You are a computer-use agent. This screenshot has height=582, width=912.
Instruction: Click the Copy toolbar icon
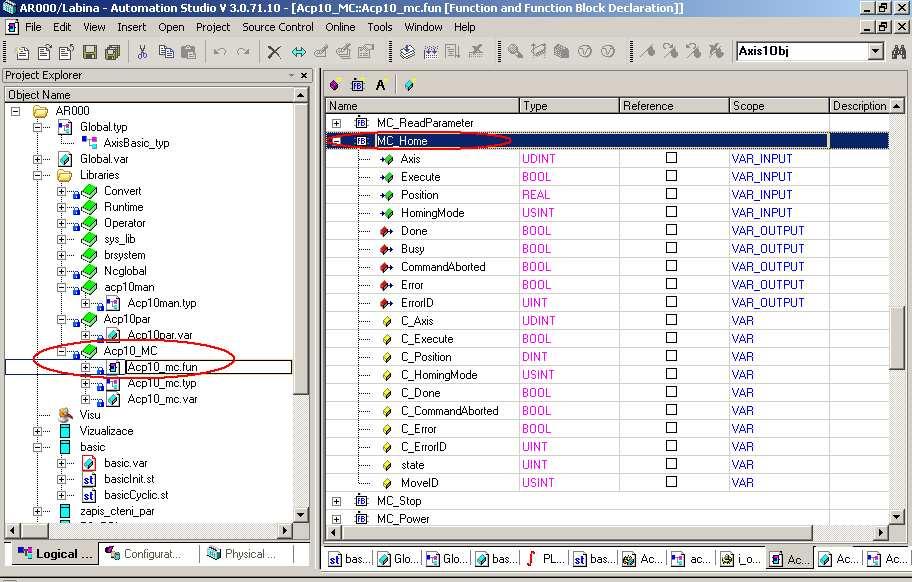(x=166, y=52)
